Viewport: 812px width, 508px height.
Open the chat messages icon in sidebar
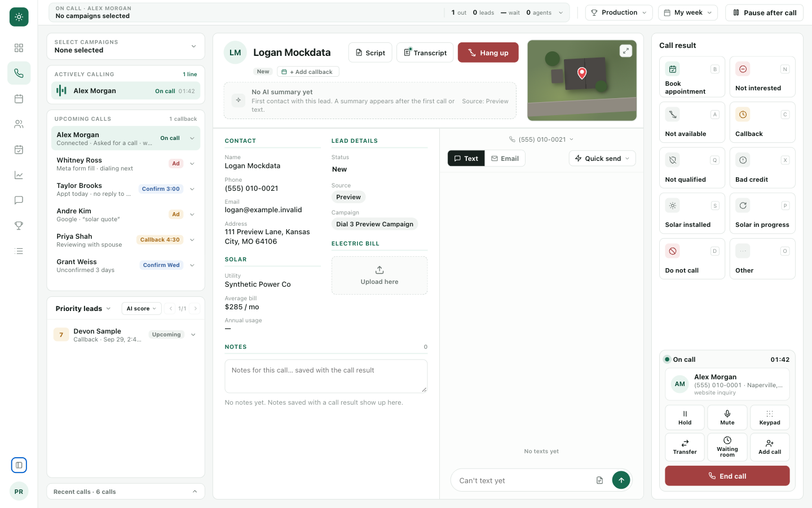19,200
